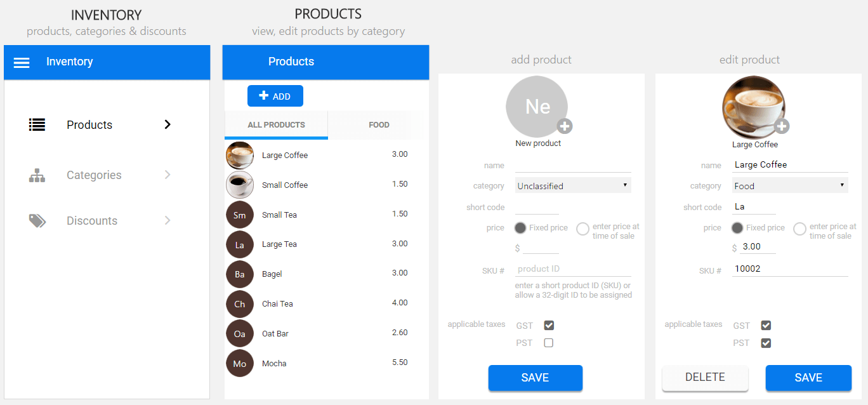Open the Unclassified category dropdown
Screen dimensions: 868x405
tap(573, 186)
